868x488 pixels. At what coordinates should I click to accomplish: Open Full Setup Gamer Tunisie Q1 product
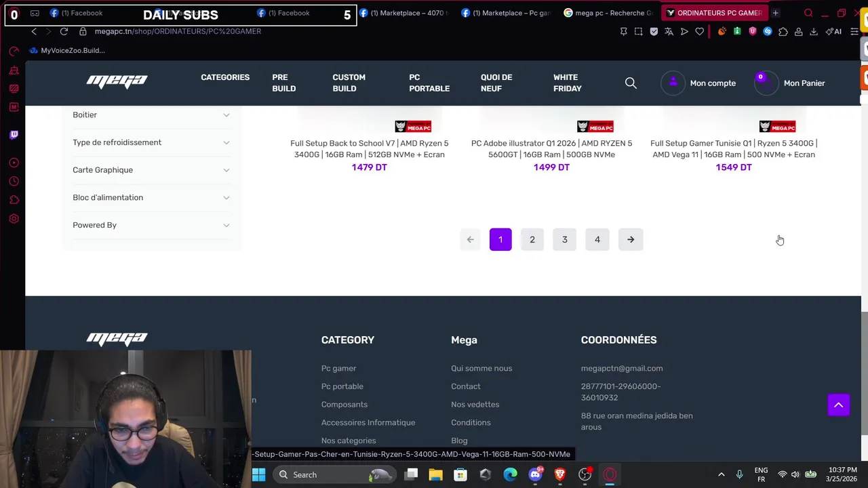[734, 148]
